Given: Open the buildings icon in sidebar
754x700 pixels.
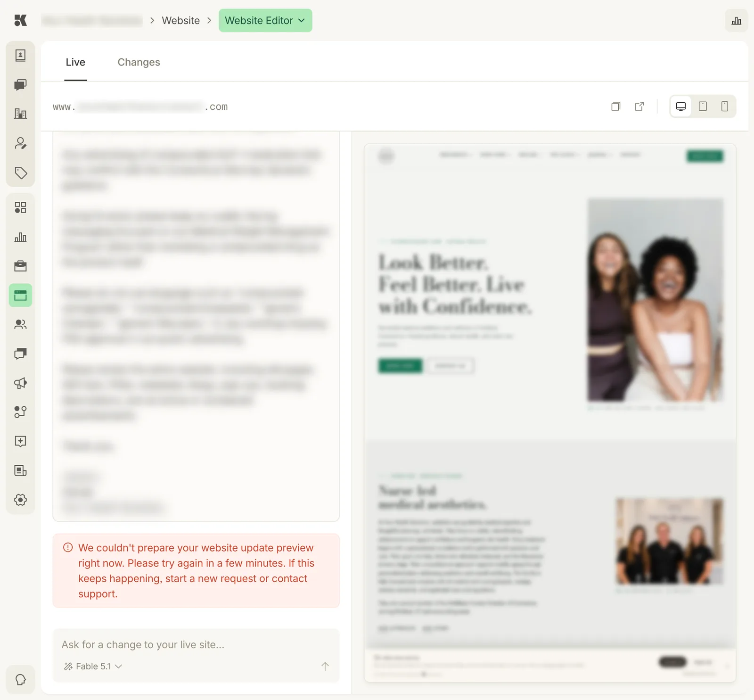Looking at the screenshot, I should [x=20, y=114].
